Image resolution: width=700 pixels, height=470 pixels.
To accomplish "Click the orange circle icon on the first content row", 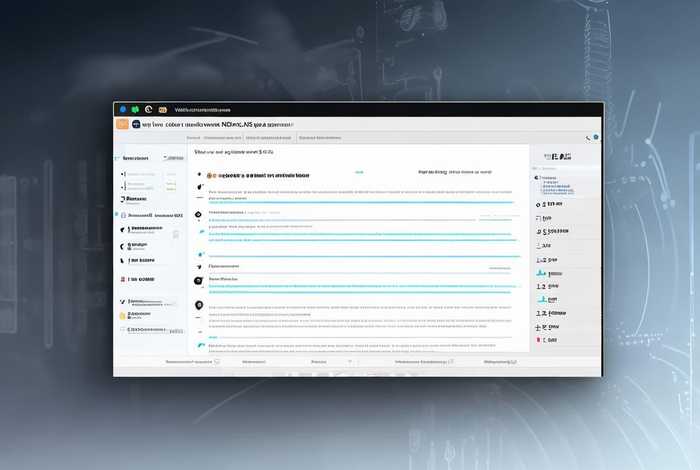I will pos(210,174).
